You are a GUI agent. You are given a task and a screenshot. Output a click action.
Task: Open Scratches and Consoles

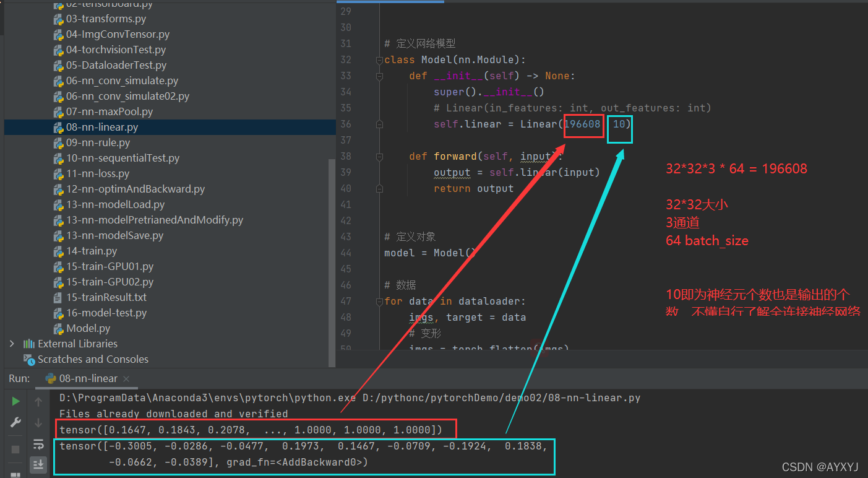tap(93, 359)
